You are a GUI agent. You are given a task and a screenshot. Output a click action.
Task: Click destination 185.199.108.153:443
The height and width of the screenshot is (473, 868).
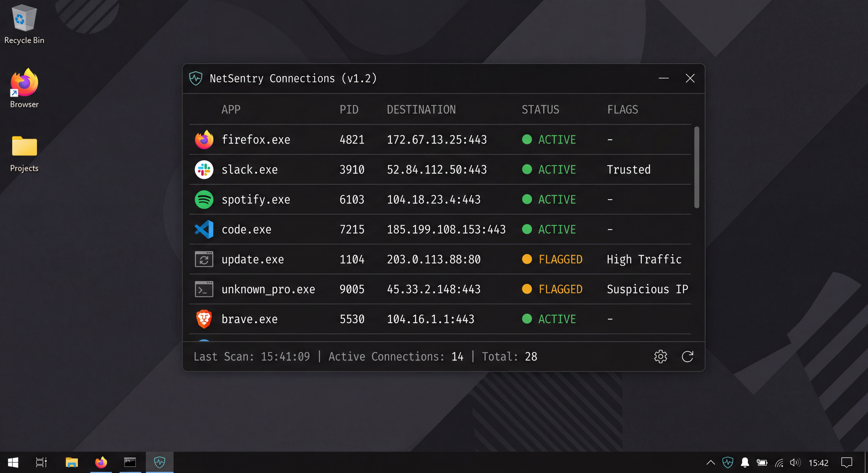pos(446,229)
